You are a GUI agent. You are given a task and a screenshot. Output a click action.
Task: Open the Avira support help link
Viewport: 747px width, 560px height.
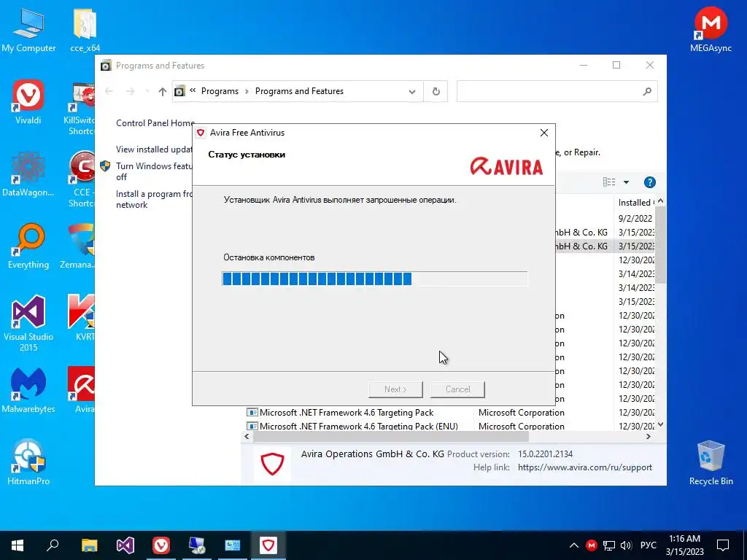(x=585, y=467)
